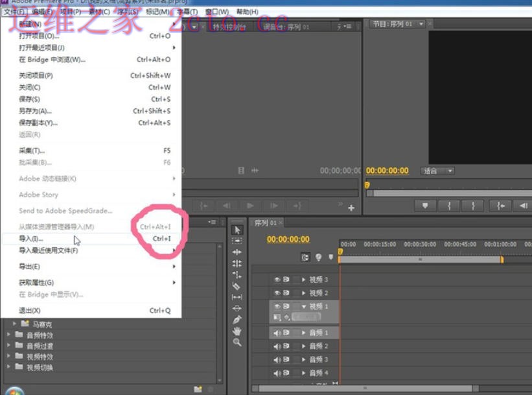Toggle eye visibility for 视频 3 track
The width and height of the screenshot is (532, 395).
tap(277, 280)
